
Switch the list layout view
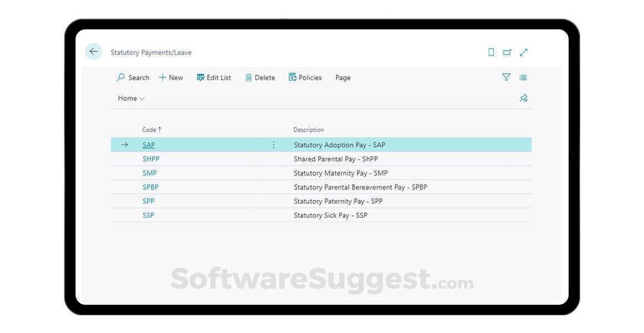pyautogui.click(x=522, y=77)
